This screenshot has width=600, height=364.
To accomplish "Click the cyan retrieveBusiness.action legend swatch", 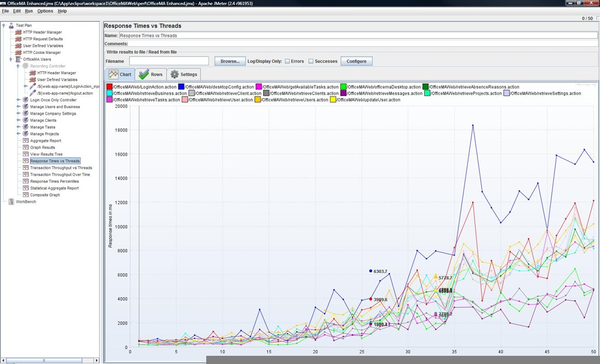I will click(110, 93).
